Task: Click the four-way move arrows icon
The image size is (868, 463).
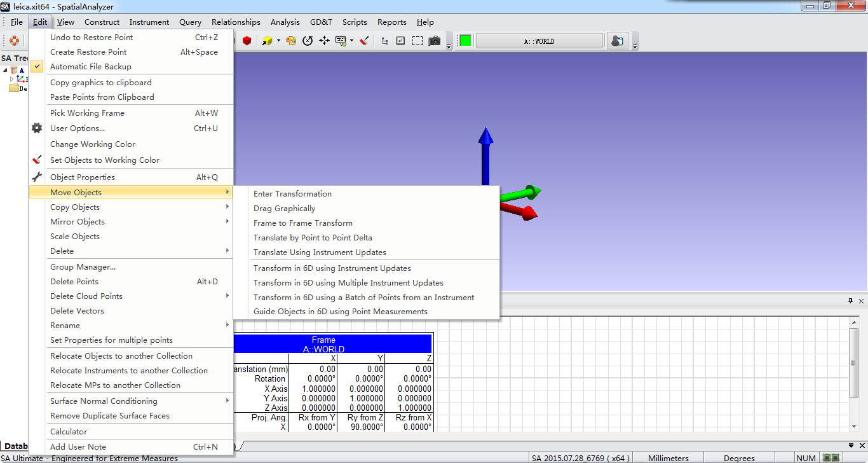Action: 324,41
